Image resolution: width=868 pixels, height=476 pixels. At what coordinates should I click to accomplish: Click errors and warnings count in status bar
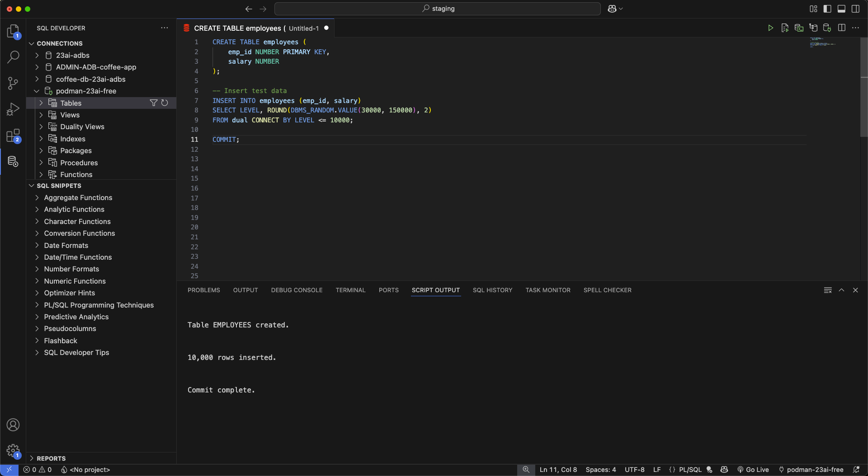pos(38,470)
